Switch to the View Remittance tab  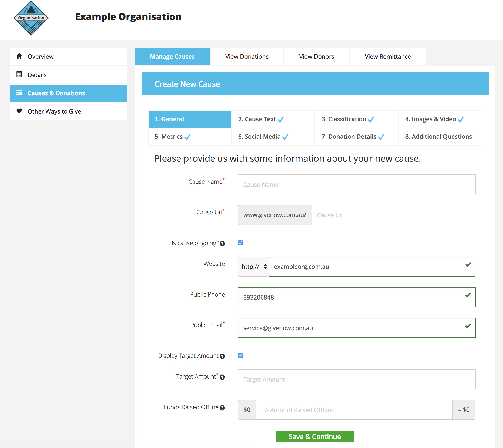click(388, 57)
